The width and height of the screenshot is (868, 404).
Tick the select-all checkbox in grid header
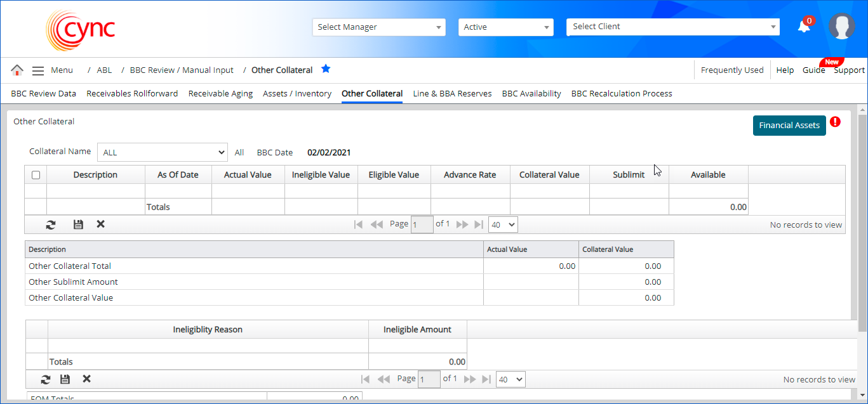[36, 175]
